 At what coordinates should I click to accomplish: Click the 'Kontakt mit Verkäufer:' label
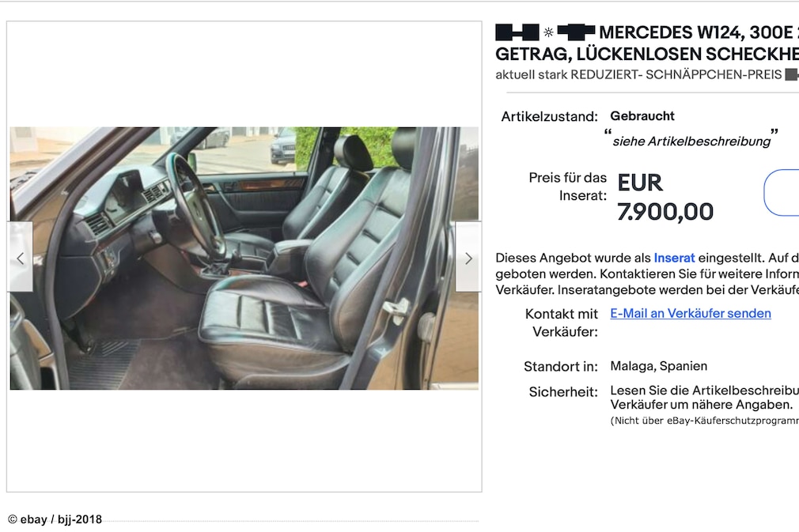click(x=562, y=323)
